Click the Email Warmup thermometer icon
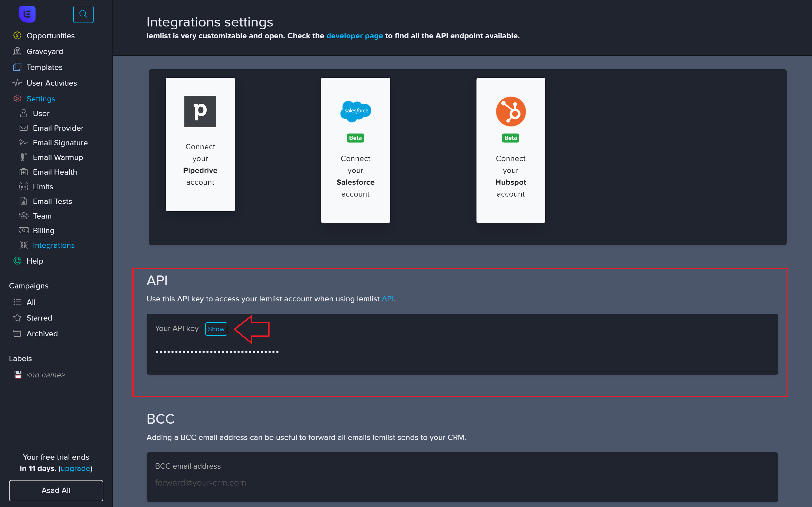 point(23,157)
